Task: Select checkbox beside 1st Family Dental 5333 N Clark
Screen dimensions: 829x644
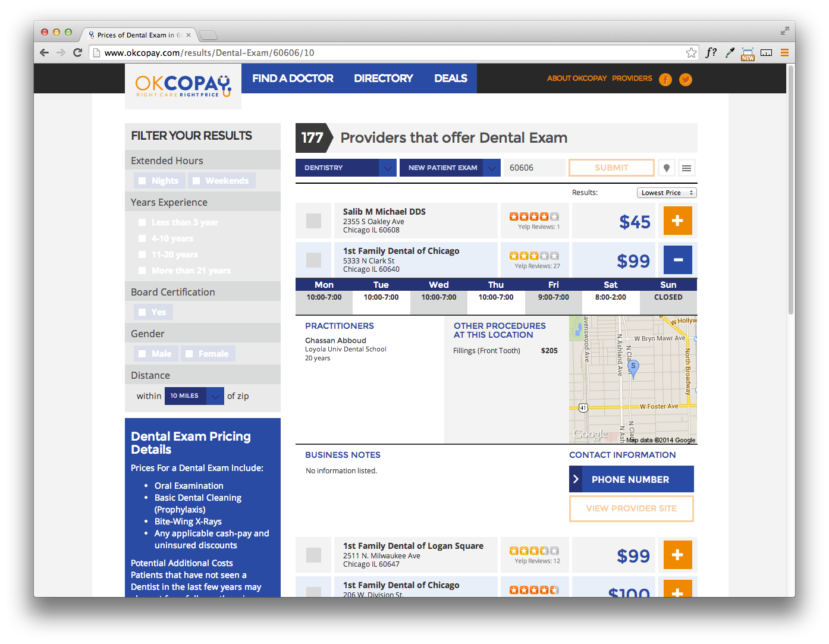Action: pos(313,260)
